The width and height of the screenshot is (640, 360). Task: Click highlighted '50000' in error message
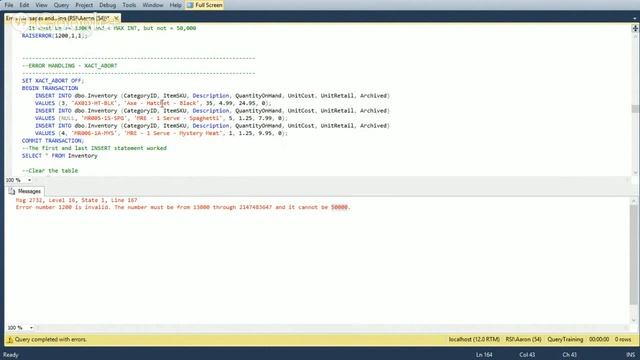pos(339,207)
